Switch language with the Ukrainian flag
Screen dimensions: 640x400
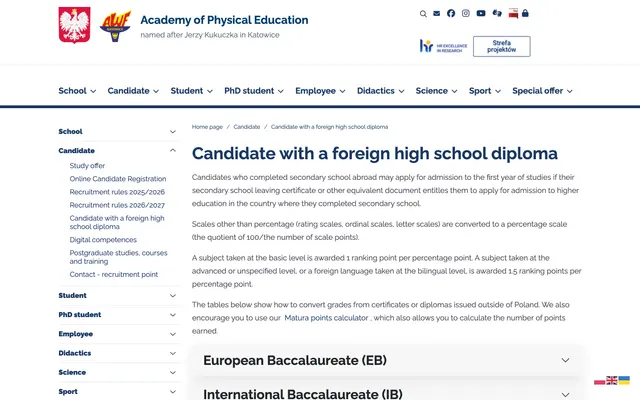pos(624,380)
